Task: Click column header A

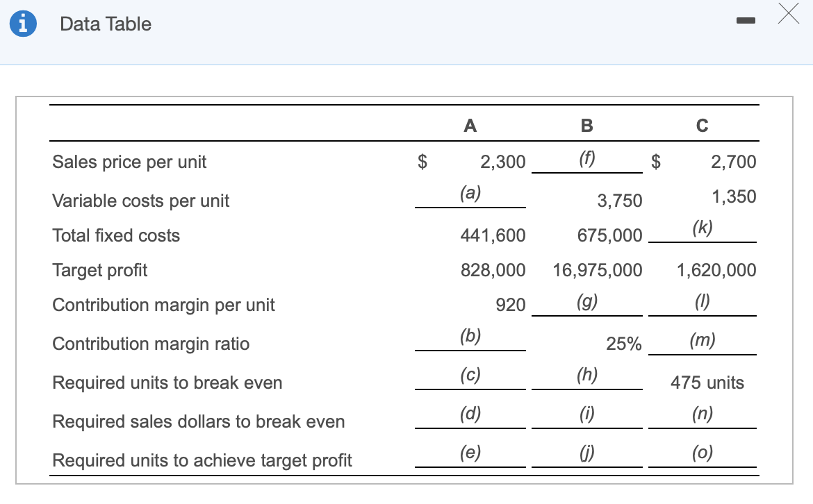Action: tap(470, 126)
